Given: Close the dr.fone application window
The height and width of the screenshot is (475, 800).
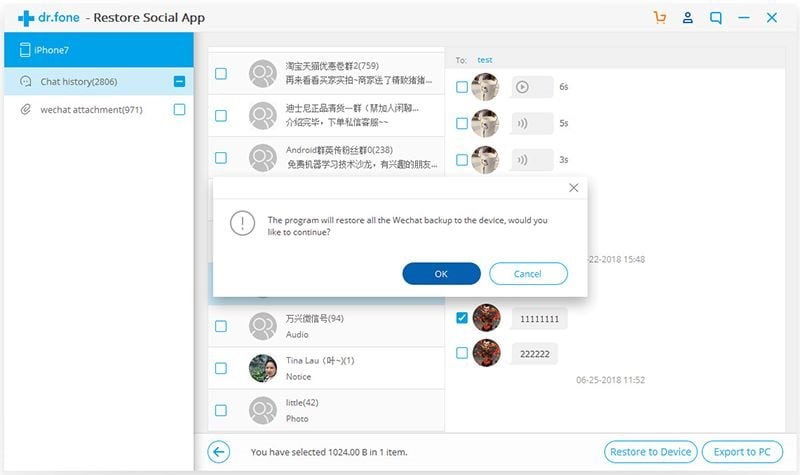Looking at the screenshot, I should click(772, 18).
